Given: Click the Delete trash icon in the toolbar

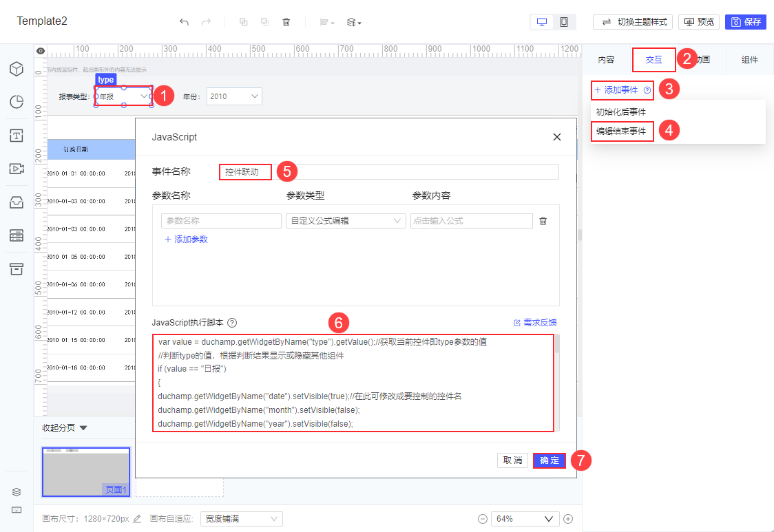Looking at the screenshot, I should point(286,22).
